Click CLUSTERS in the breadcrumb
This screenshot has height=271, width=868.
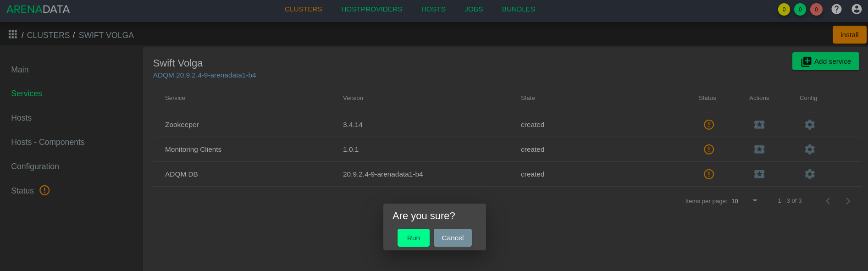click(49, 35)
